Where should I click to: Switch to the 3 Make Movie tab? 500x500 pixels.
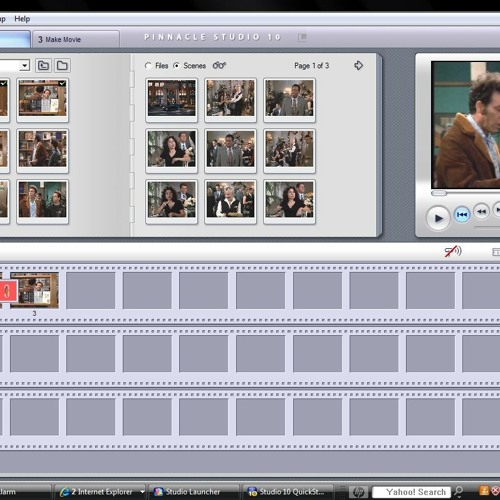tap(76, 39)
